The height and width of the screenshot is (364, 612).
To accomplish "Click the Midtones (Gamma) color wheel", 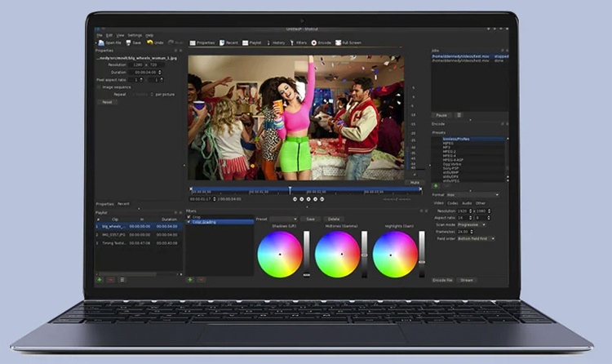I will pyautogui.click(x=337, y=255).
